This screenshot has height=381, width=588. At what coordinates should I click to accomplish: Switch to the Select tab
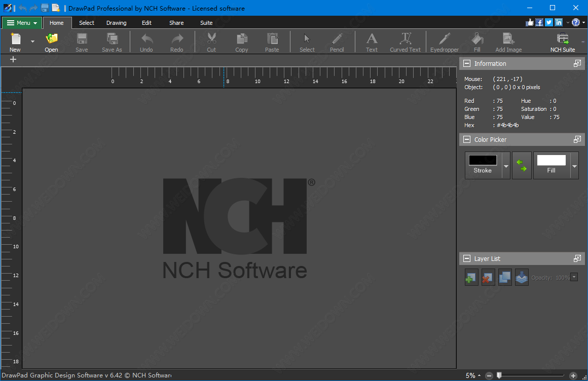point(87,23)
